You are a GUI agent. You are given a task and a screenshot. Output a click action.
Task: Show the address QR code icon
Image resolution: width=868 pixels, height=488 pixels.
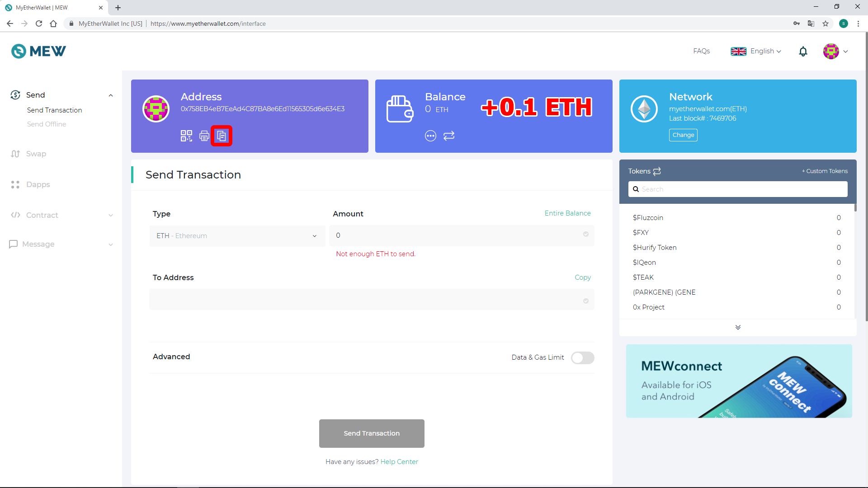tap(186, 136)
